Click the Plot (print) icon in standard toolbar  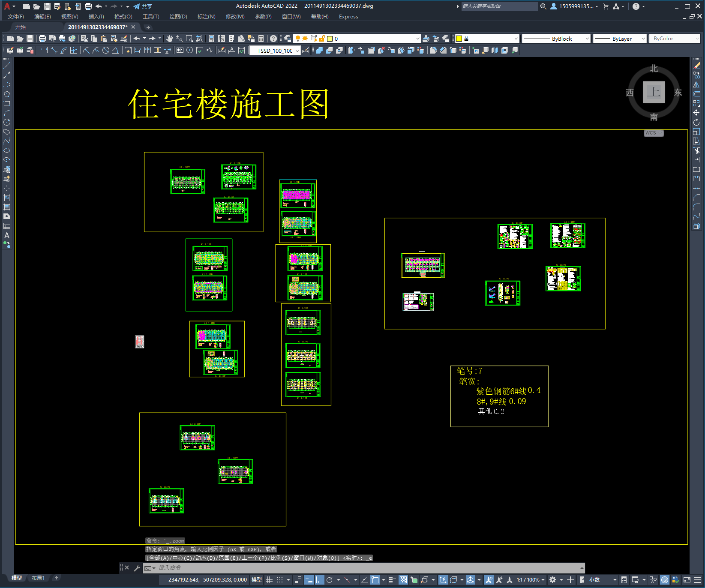(x=42, y=39)
